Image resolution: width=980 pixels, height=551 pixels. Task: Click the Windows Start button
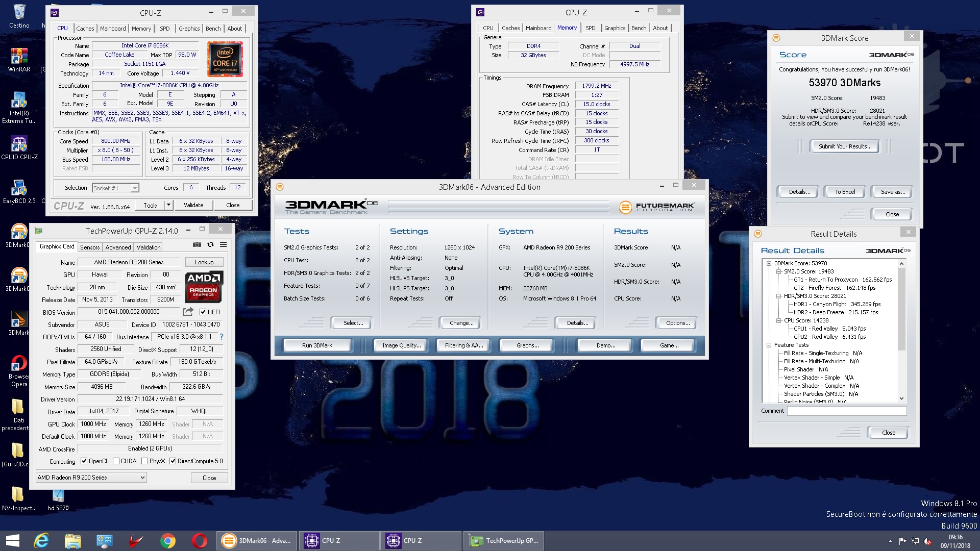12,541
